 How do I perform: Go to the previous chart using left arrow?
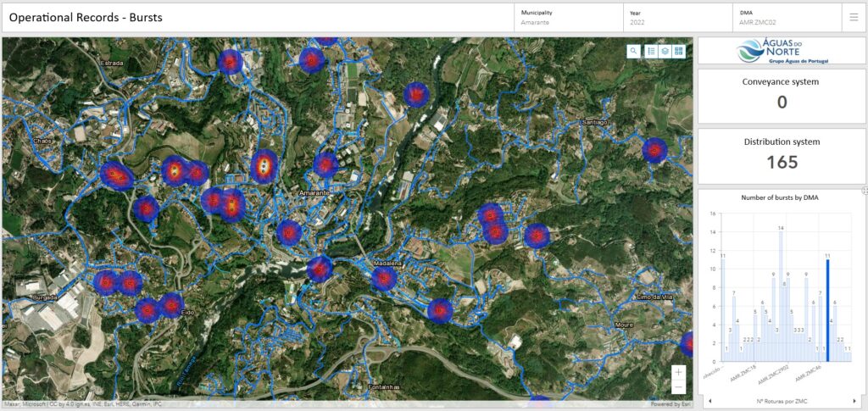coord(710,401)
